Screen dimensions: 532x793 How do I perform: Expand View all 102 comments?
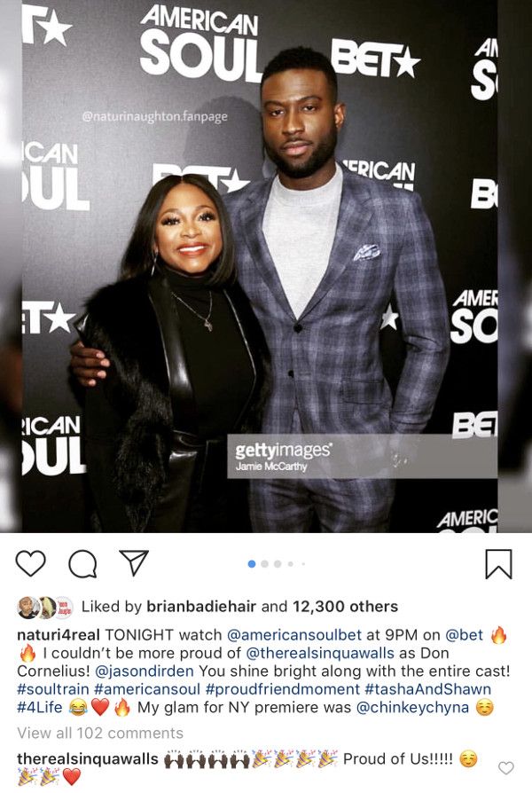coord(100,733)
